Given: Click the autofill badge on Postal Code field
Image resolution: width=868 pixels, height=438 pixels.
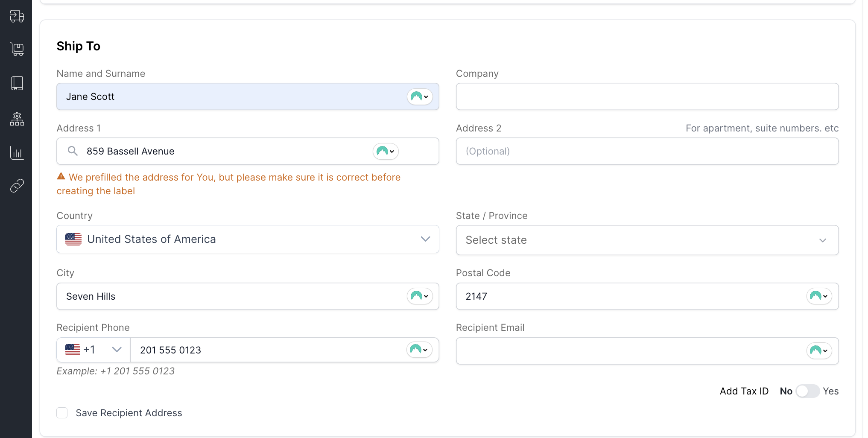Looking at the screenshot, I should (x=819, y=296).
